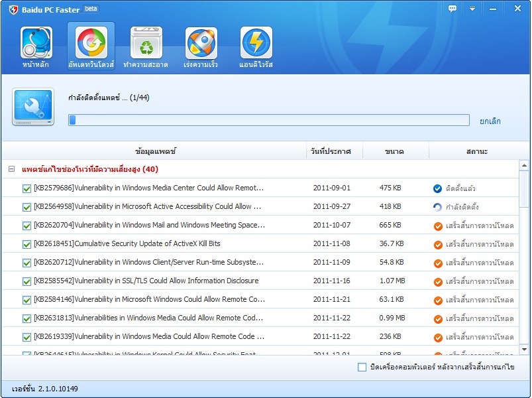Cancel the patch installation (ยกเลิก)
The height and width of the screenshot is (398, 532).
point(490,121)
